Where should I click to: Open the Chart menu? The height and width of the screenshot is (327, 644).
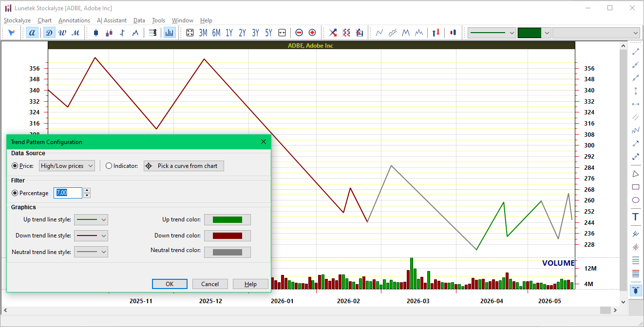coord(44,20)
